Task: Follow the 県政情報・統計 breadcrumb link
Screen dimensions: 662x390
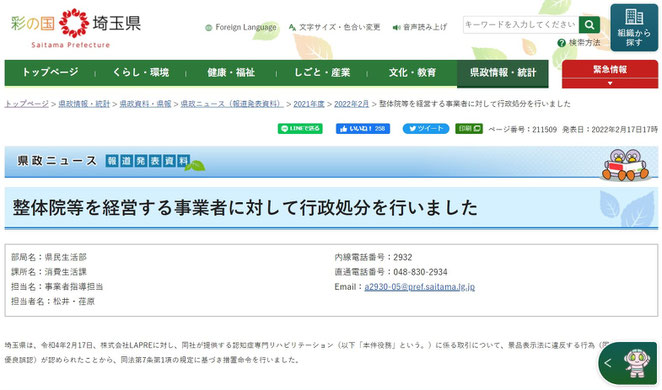Action: [84, 104]
